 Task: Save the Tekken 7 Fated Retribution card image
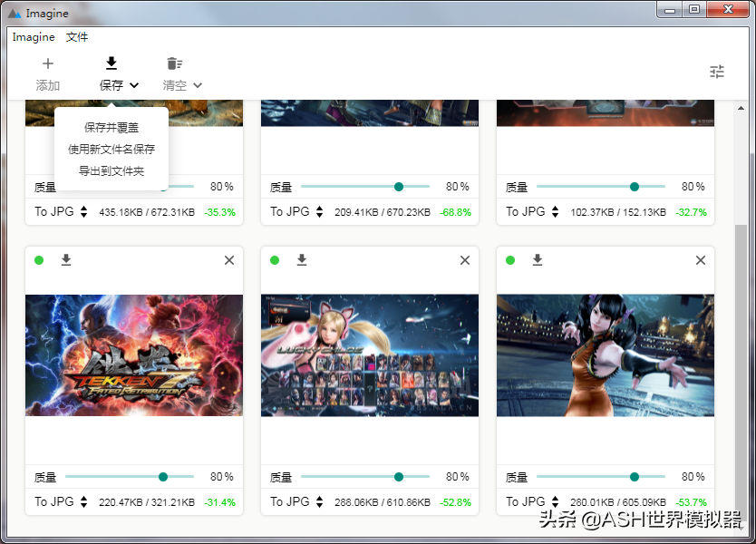[66, 260]
